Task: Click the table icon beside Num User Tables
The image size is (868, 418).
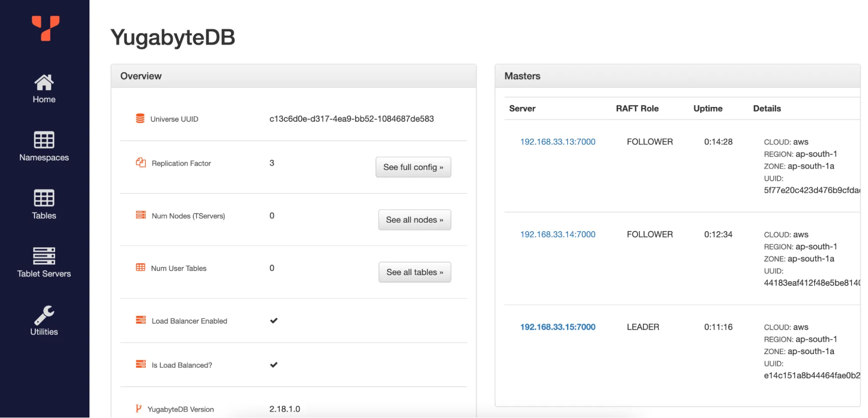Action: point(140,268)
